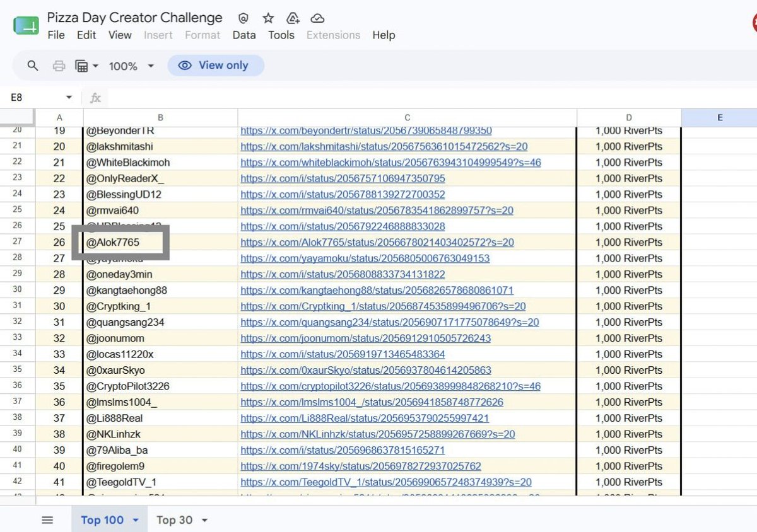Open the quangsang234 status link

pos(390,323)
